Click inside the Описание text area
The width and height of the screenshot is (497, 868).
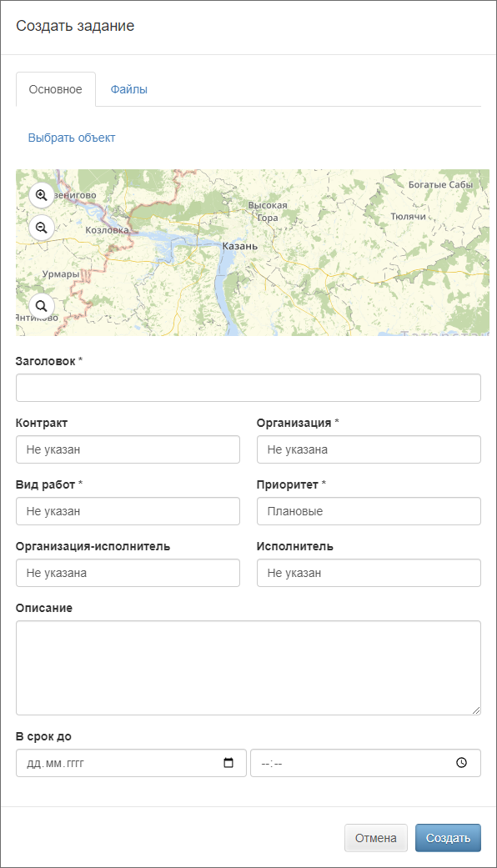click(x=248, y=668)
